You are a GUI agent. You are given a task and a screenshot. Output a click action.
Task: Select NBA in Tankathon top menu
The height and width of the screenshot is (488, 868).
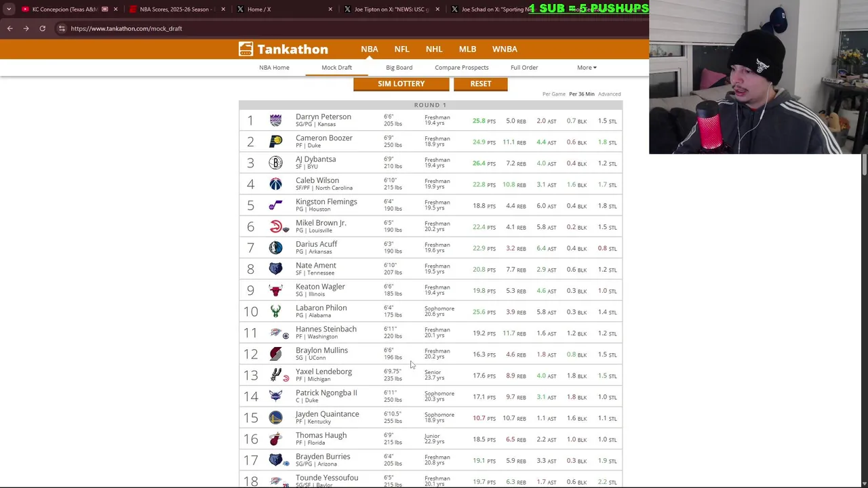point(370,49)
